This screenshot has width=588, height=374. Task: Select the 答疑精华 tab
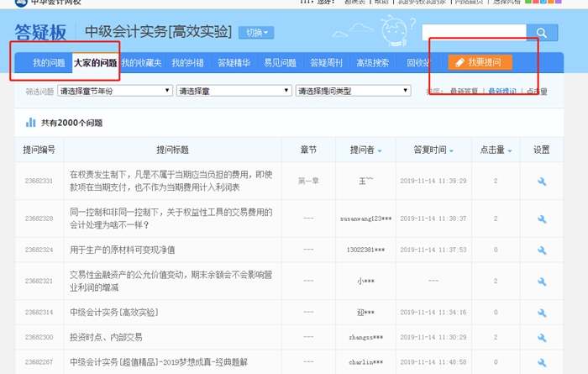[234, 63]
